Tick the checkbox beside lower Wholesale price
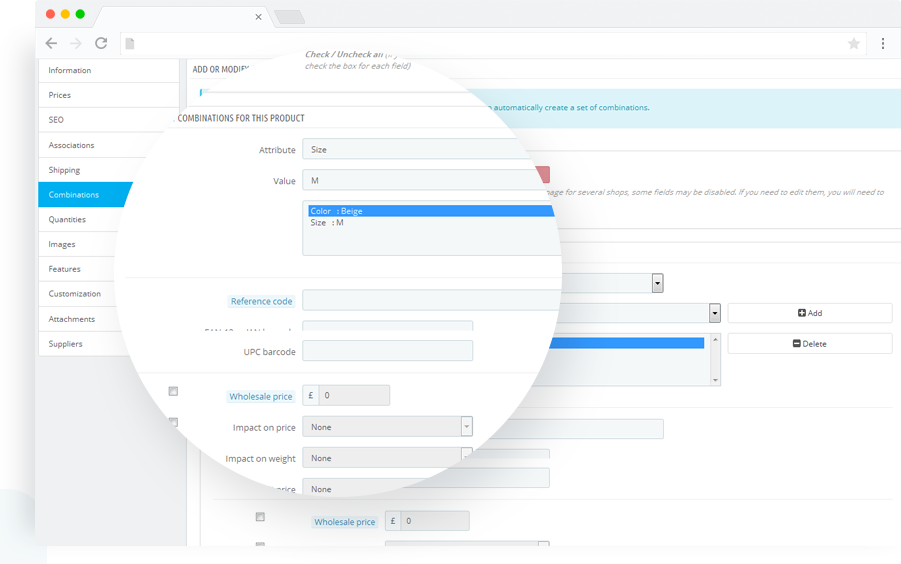This screenshot has width=901, height=564. pos(260,517)
